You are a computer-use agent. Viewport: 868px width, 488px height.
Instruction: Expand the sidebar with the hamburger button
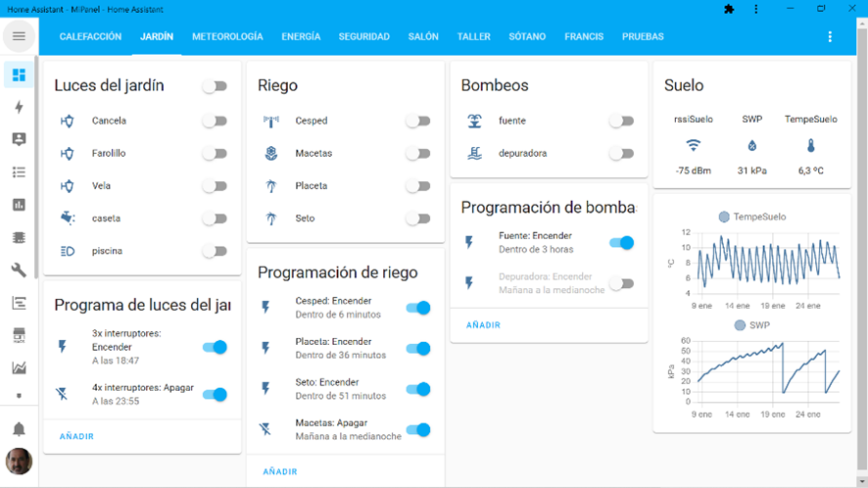[x=19, y=37]
